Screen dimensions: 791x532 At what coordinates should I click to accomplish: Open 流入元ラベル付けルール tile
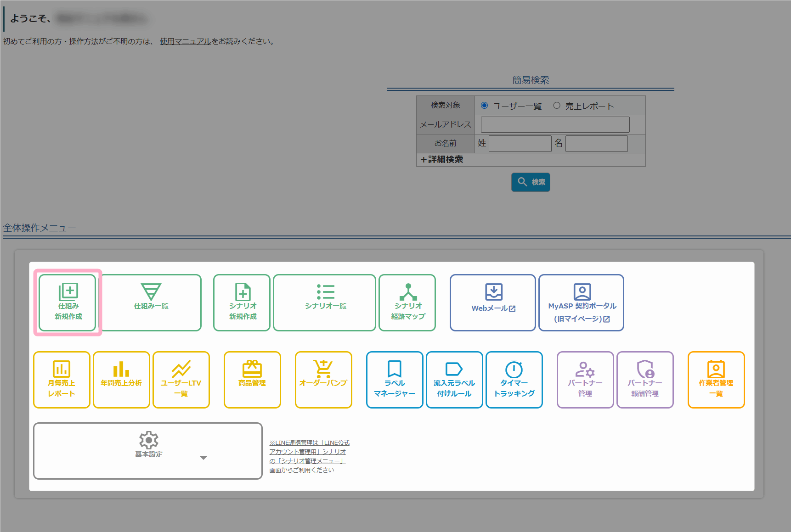pyautogui.click(x=454, y=380)
